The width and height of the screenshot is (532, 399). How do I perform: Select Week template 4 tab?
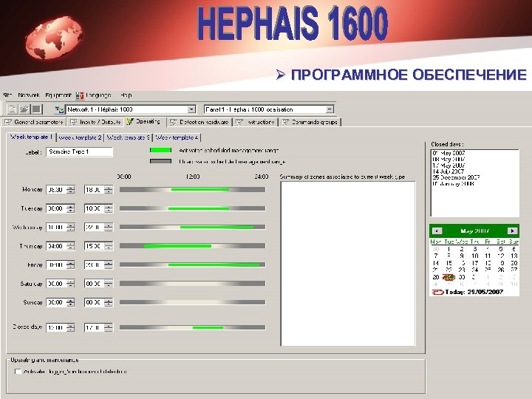177,137
